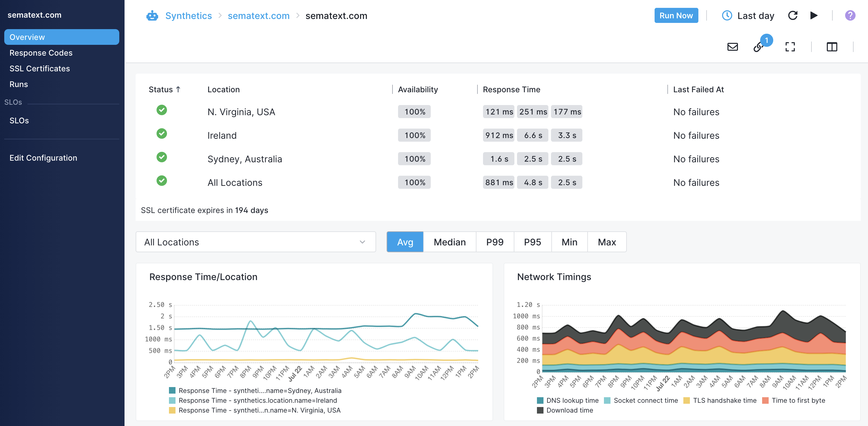Toggle Sydney, Australia response time legend
The image size is (868, 426).
click(255, 390)
